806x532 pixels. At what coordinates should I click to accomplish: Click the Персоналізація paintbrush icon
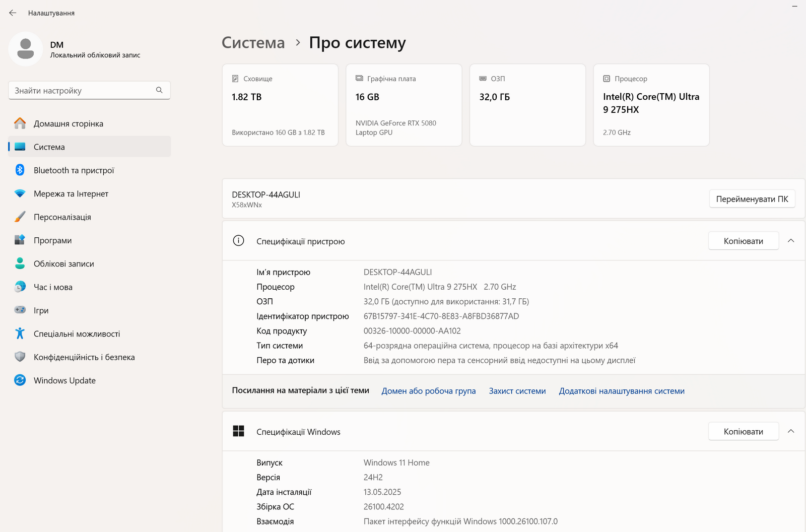[20, 217]
